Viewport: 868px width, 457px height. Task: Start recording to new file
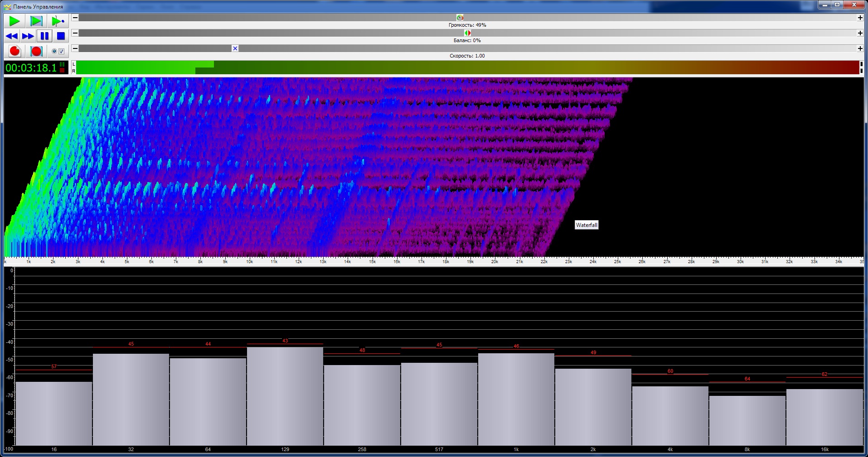(15, 51)
